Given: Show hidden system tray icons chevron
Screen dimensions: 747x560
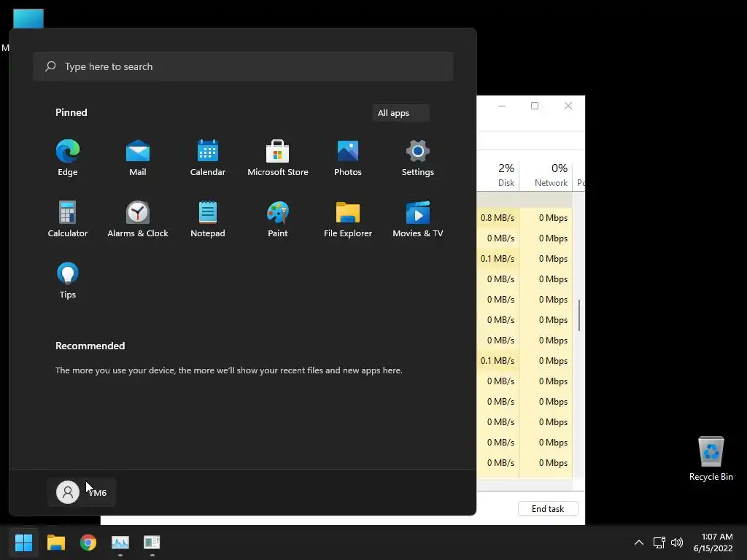Looking at the screenshot, I should pos(639,542).
